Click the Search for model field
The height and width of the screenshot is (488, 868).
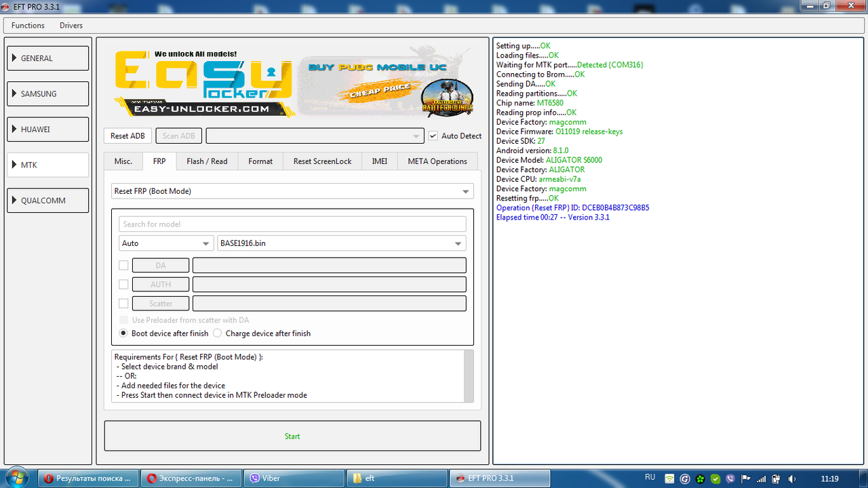pyautogui.click(x=292, y=224)
